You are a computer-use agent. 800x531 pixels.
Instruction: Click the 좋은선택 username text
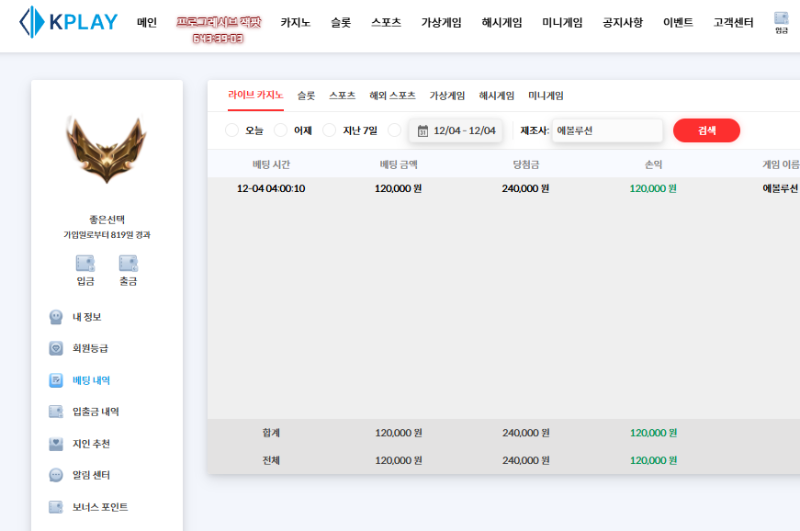107,219
